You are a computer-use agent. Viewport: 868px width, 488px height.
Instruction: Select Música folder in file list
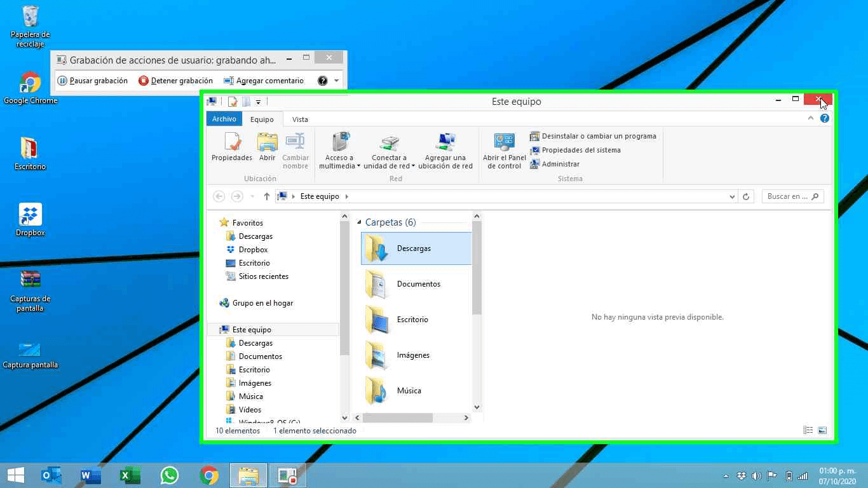[x=416, y=390]
